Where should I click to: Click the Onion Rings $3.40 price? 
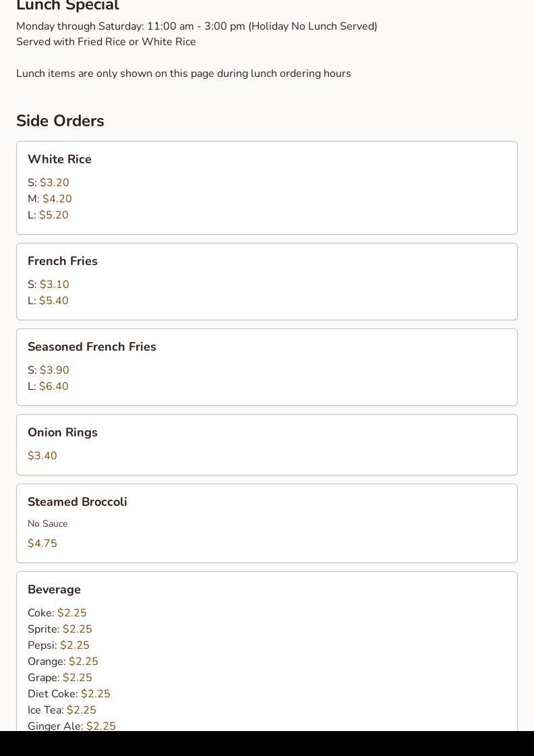tap(42, 456)
